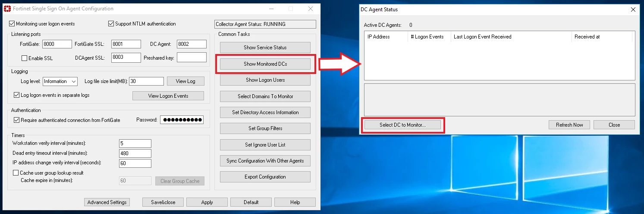The width and height of the screenshot is (644, 214).
Task: Close the Fortinet configuration window
Action: pos(311,9)
